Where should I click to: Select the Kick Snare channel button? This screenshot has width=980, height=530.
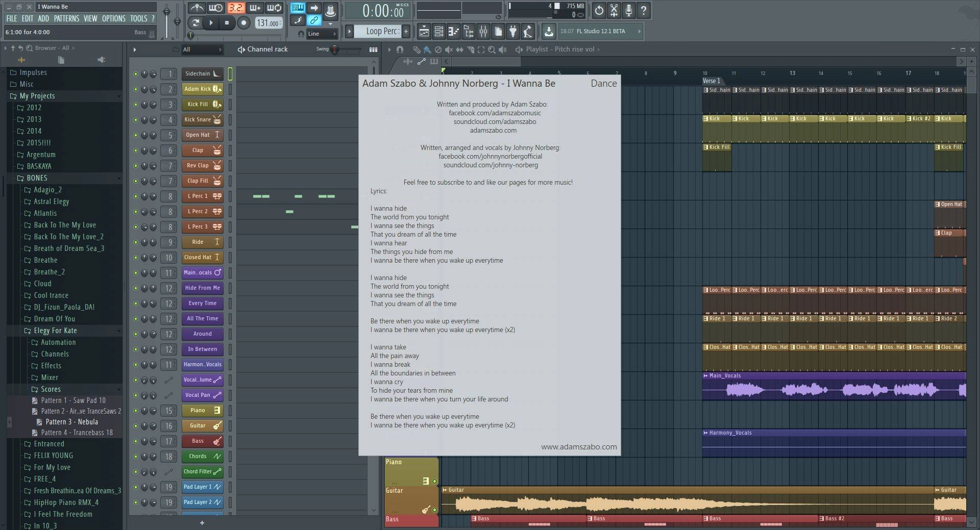click(x=203, y=119)
